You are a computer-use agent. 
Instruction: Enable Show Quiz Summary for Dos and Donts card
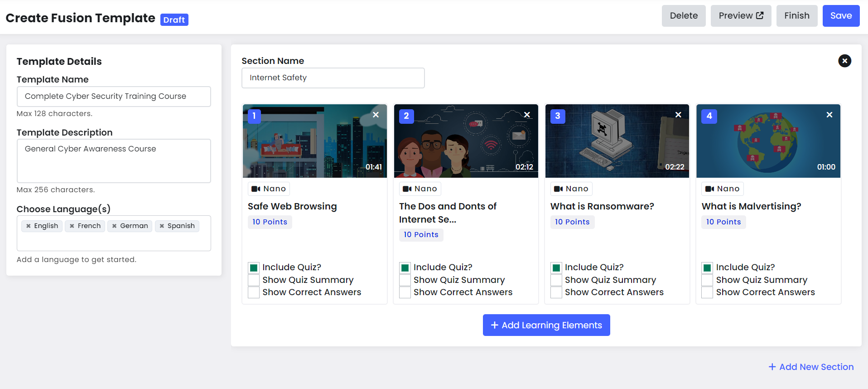coord(405,280)
